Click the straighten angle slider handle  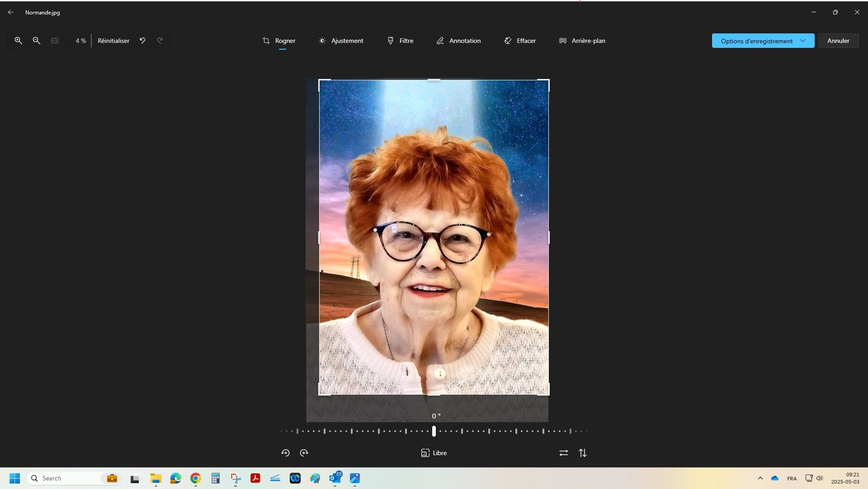434,431
